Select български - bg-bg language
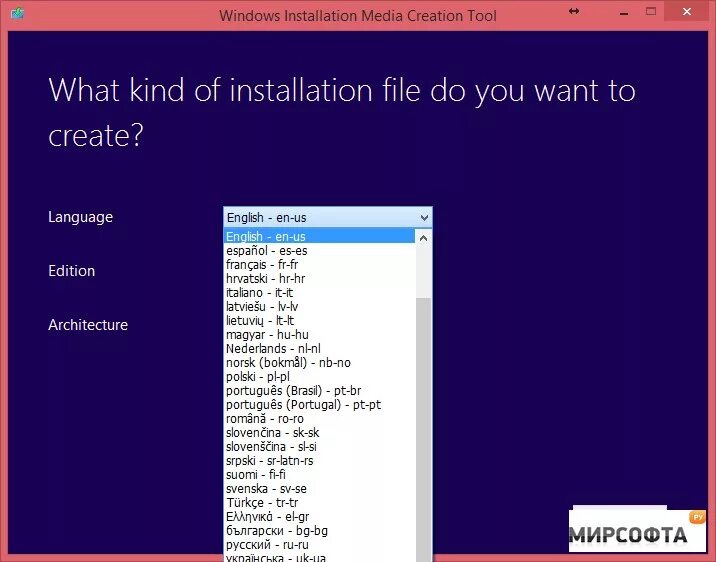Image resolution: width=716 pixels, height=562 pixels. 320,530
